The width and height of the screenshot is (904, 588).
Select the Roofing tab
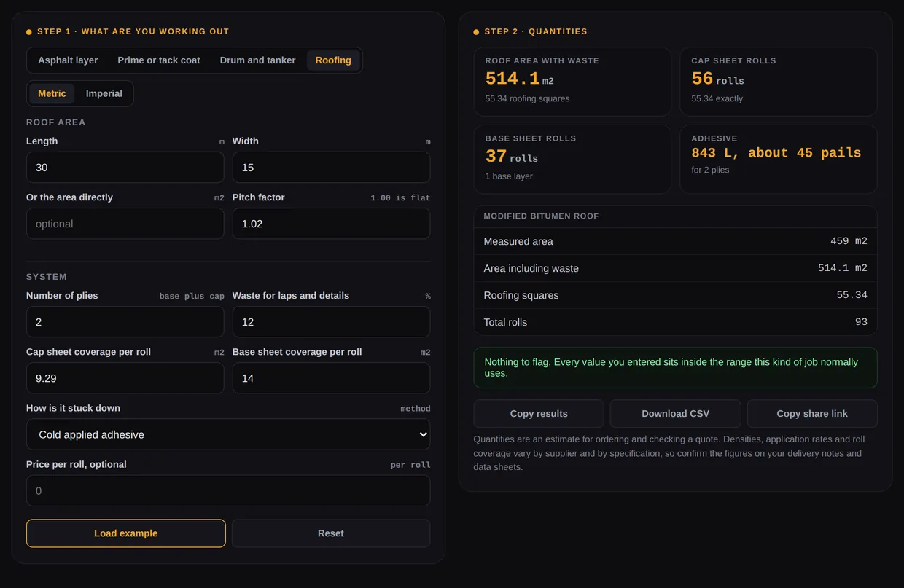(333, 60)
